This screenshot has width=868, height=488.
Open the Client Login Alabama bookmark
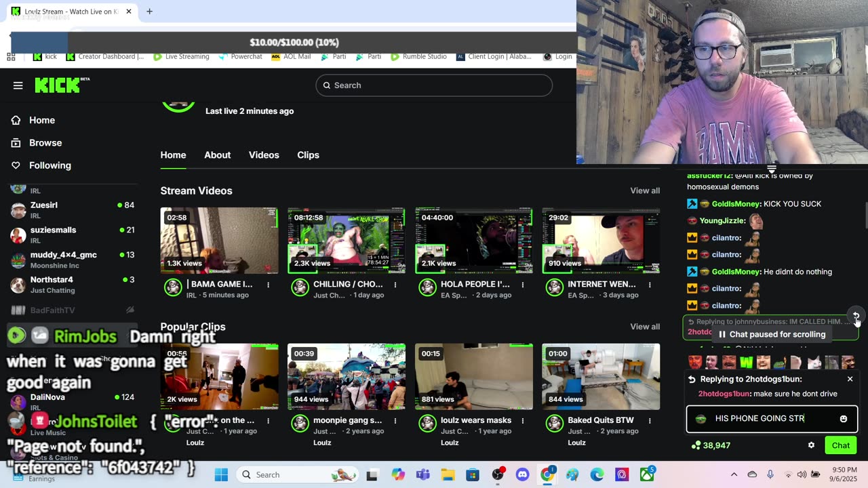[x=494, y=57]
